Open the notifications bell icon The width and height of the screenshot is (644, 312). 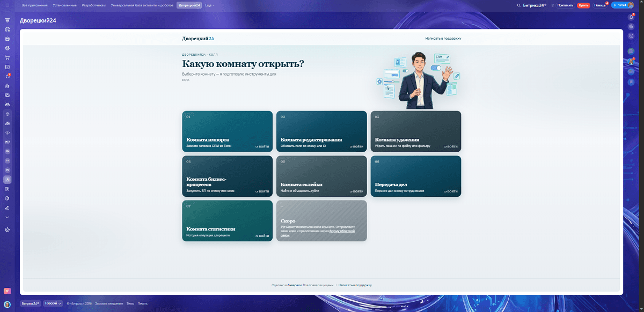[x=632, y=17]
